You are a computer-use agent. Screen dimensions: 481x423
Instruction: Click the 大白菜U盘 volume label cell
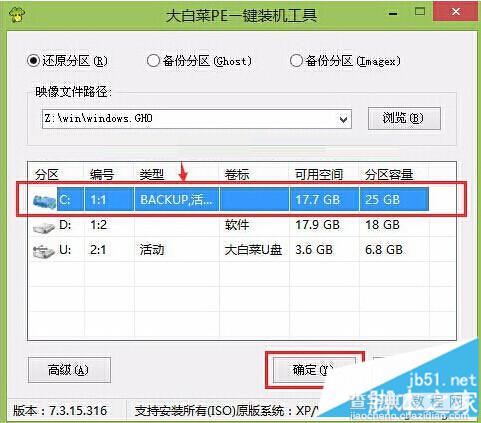253,249
